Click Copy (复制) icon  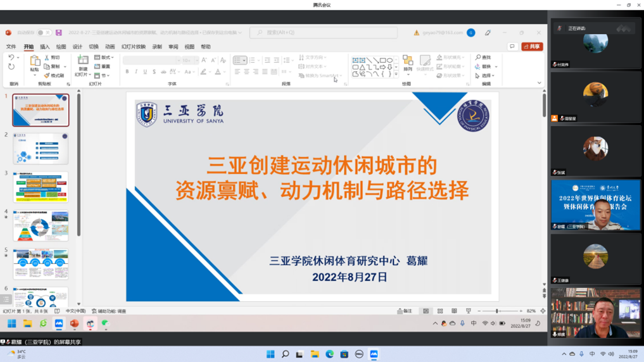[x=47, y=66]
